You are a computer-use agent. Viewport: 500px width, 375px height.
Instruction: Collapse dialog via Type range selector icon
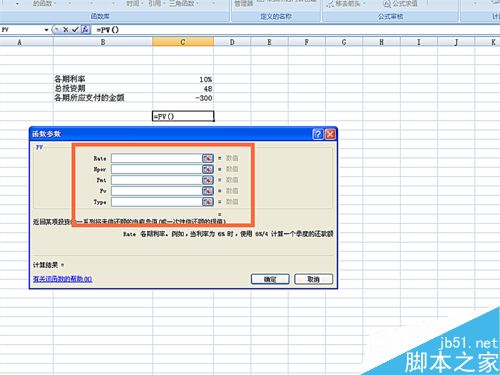click(208, 202)
